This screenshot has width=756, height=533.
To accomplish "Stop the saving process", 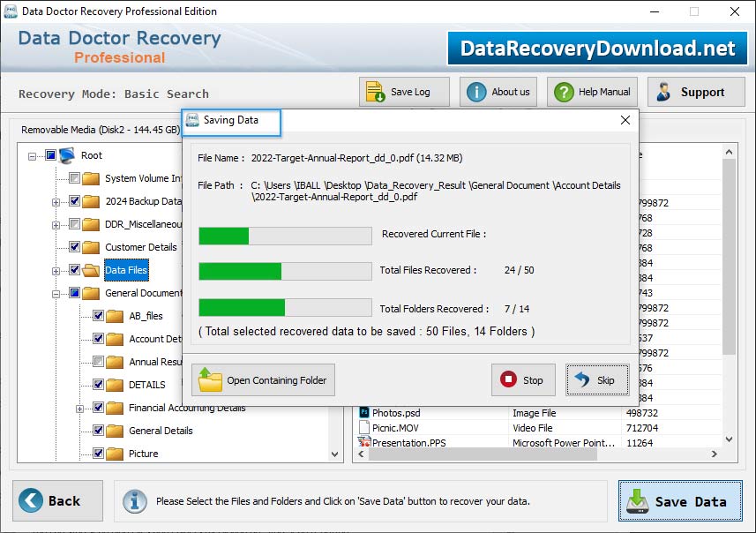I will (523, 380).
